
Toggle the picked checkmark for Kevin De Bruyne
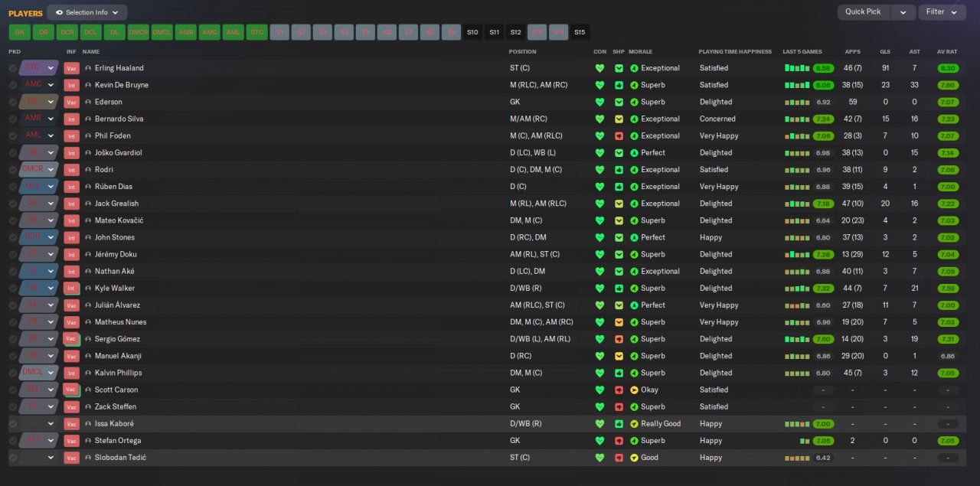(x=13, y=85)
